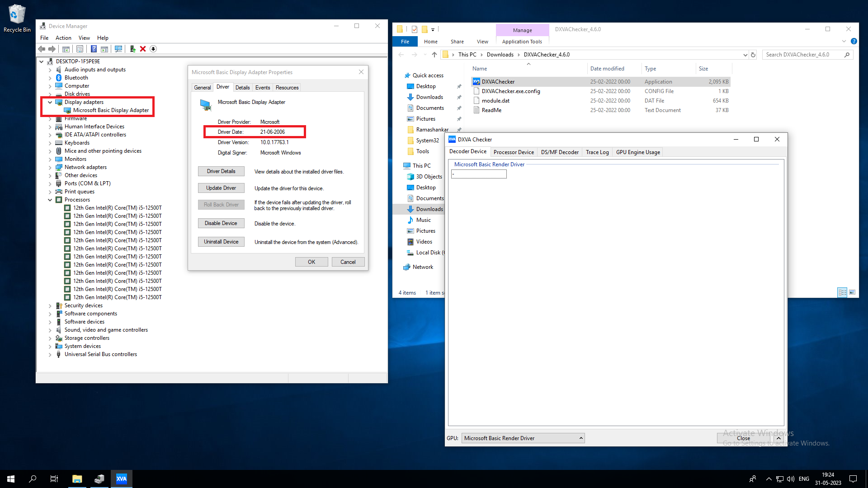Open Task View on the taskbar

54,479
